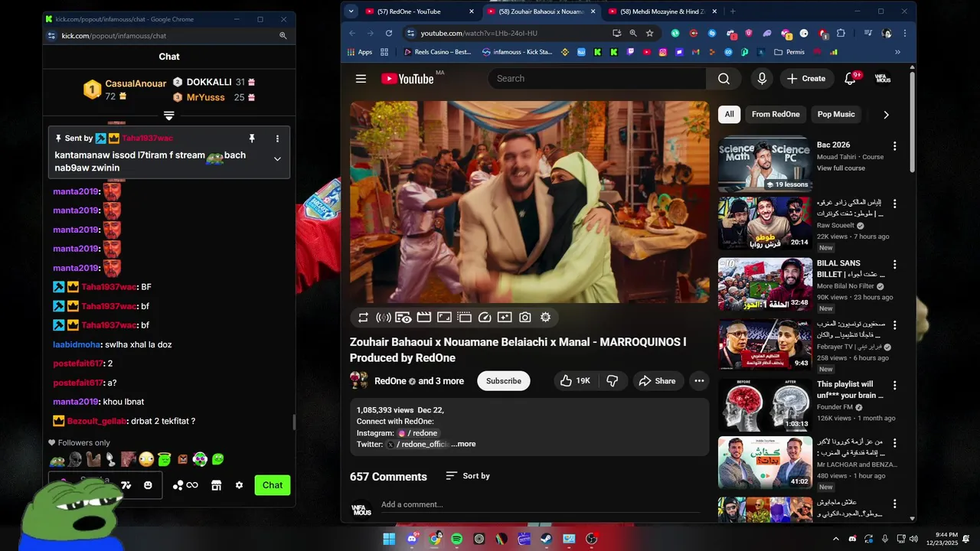
Task: Open options menu for Bac 2026 course
Action: tap(894, 145)
